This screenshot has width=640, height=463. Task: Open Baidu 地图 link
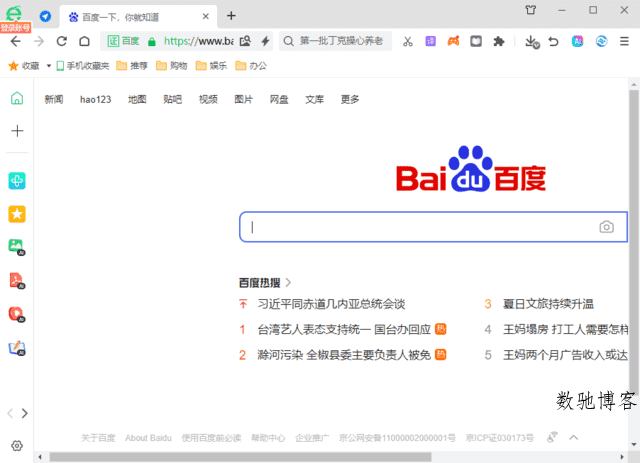click(137, 99)
